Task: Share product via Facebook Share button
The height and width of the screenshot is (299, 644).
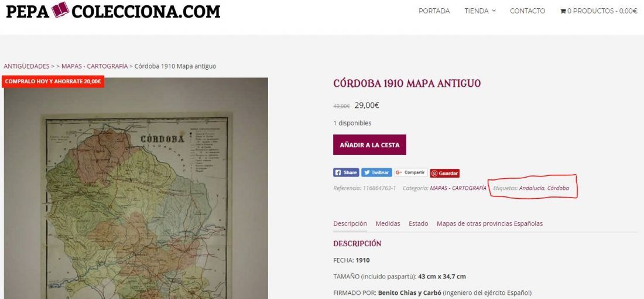Action: 346,173
